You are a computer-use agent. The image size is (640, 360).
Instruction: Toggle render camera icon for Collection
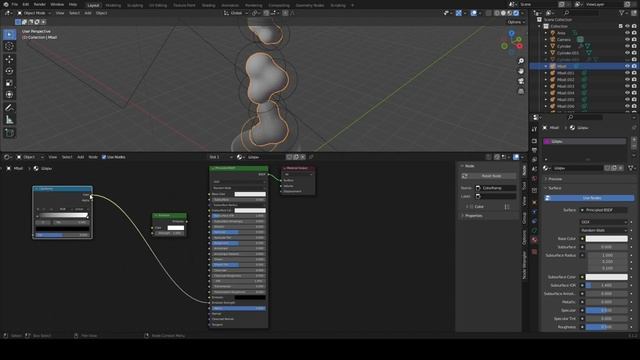pos(634,26)
